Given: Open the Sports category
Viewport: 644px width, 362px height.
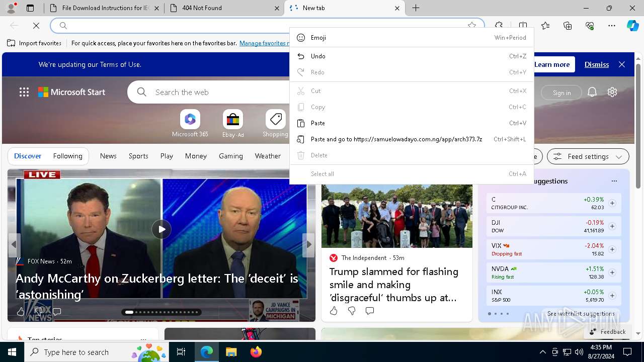Looking at the screenshot, I should 138,156.
